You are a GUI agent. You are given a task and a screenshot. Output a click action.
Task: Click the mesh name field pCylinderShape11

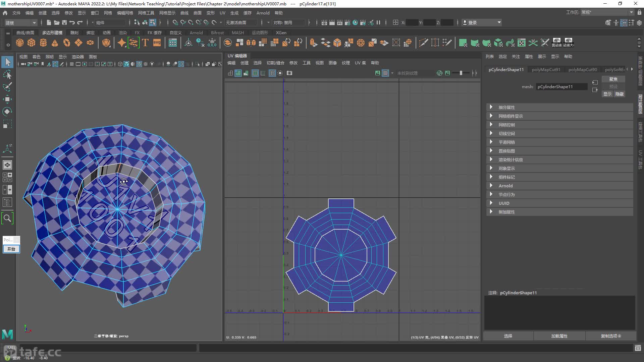561,86
